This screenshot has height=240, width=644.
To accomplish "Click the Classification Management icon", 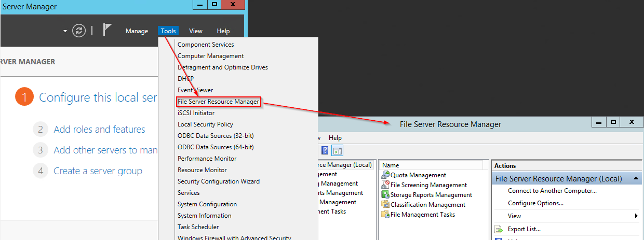I will pyautogui.click(x=385, y=205).
